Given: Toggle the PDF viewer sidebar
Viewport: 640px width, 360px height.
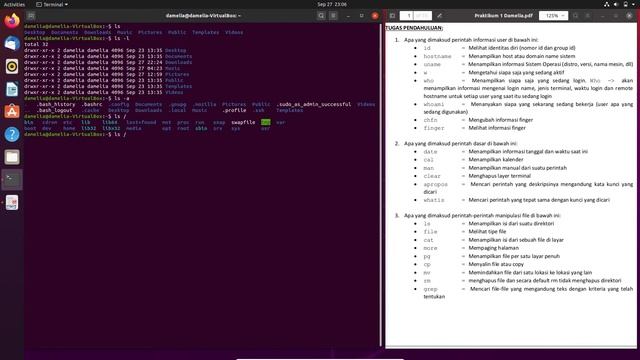Looking at the screenshot, I should 392,16.
